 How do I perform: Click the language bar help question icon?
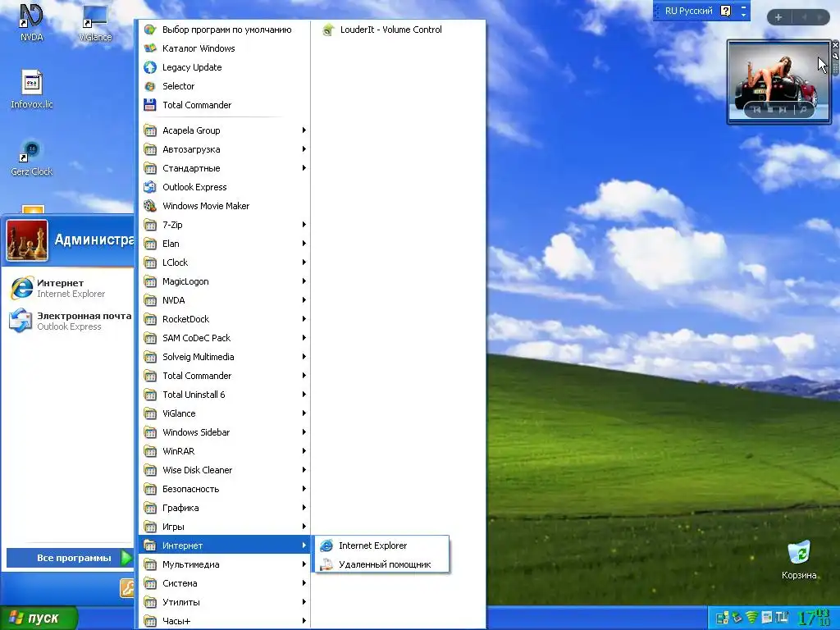point(725,11)
